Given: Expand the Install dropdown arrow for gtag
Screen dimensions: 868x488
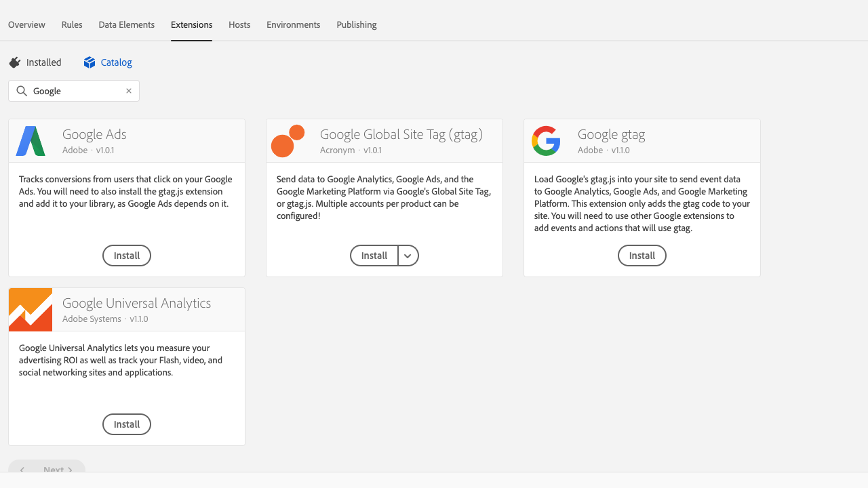Looking at the screenshot, I should point(408,256).
